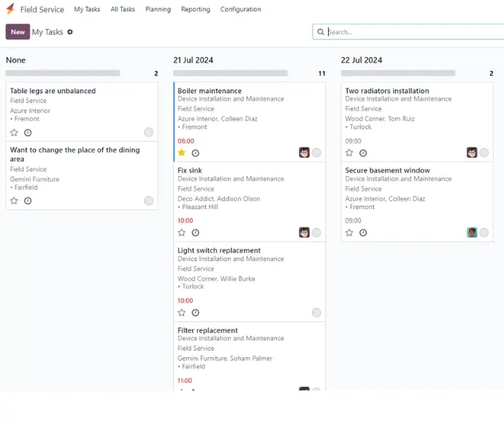Open the All Tasks menu
The height and width of the screenshot is (431, 504).
click(123, 9)
